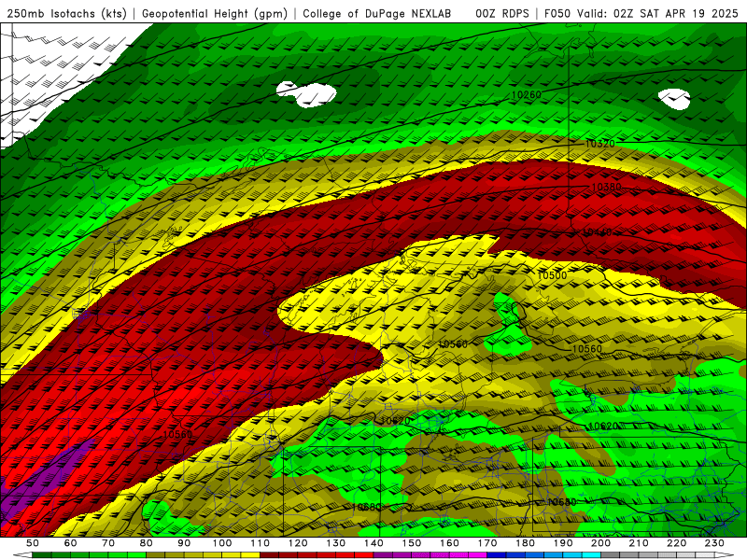Click the 10560 label inside the bright red area
Image resolution: width=747 pixels, height=560 pixels.
[x=177, y=434]
